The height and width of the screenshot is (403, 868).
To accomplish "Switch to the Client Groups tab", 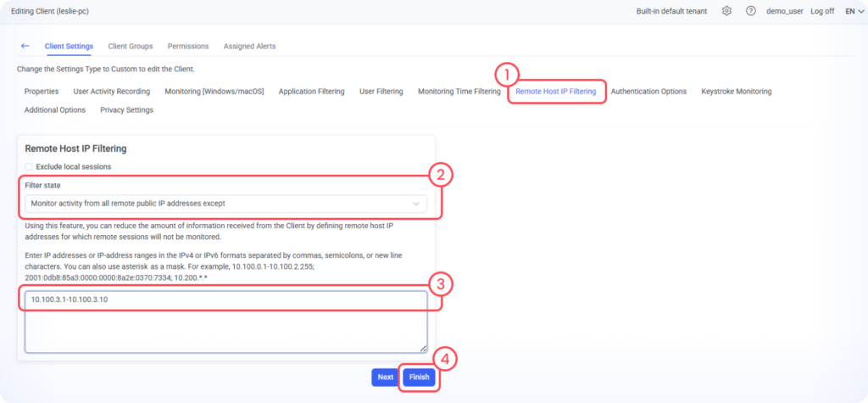I will point(131,46).
